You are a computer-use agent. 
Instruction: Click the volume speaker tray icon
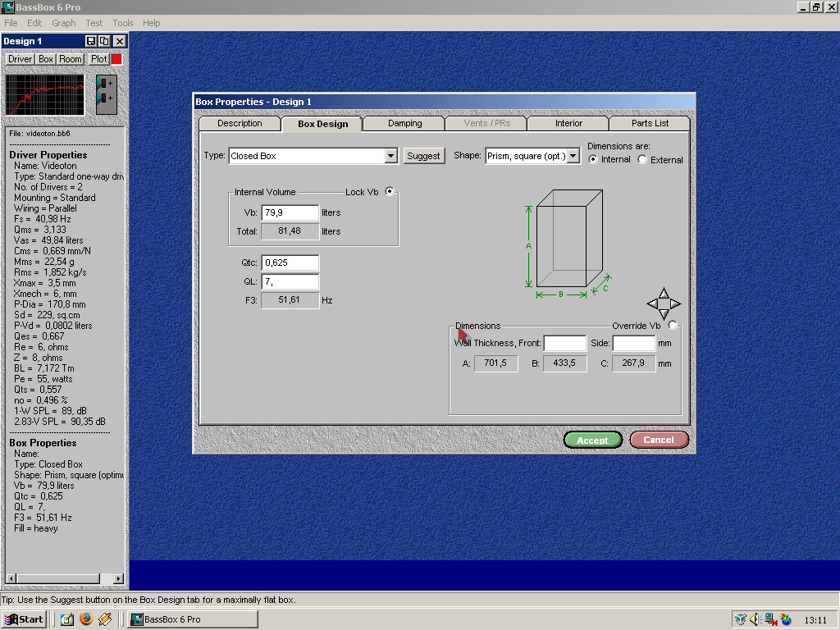point(756,619)
